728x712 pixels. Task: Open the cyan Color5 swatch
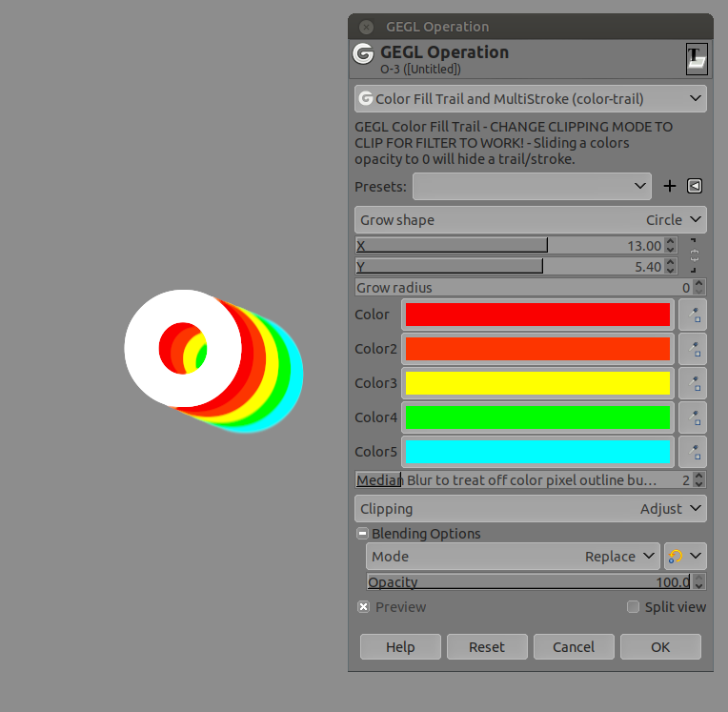point(537,452)
